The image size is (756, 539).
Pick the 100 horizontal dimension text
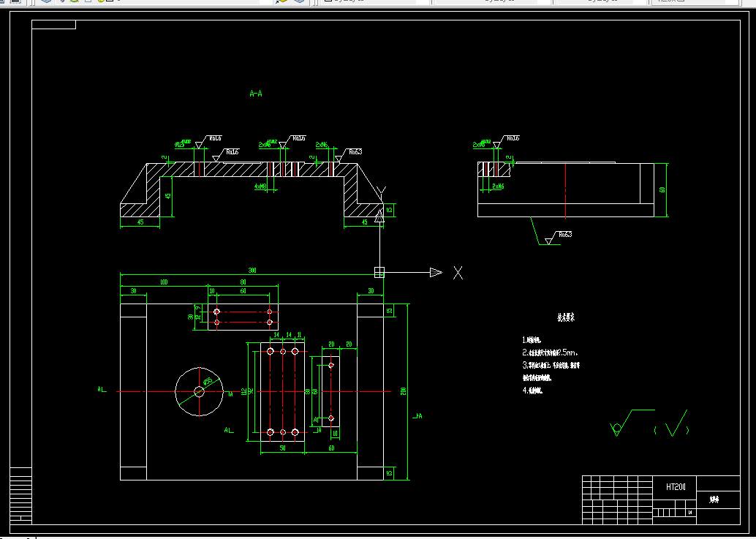pyautogui.click(x=164, y=282)
